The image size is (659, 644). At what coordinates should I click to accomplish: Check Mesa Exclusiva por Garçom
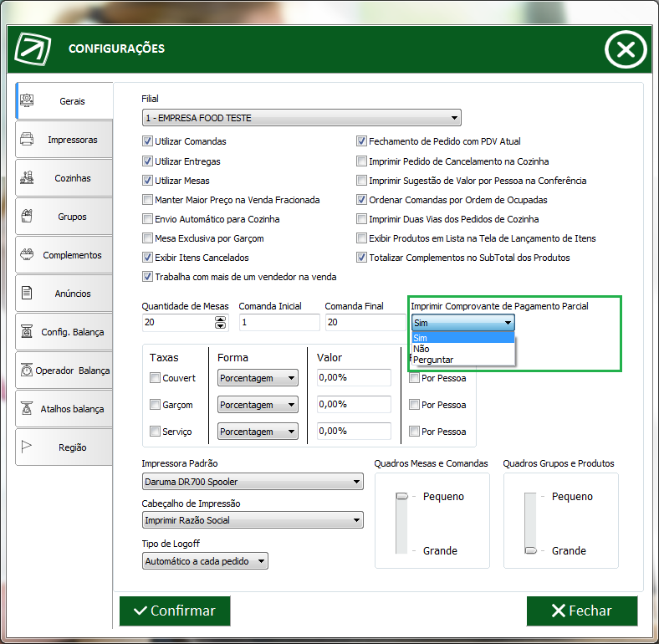(147, 238)
